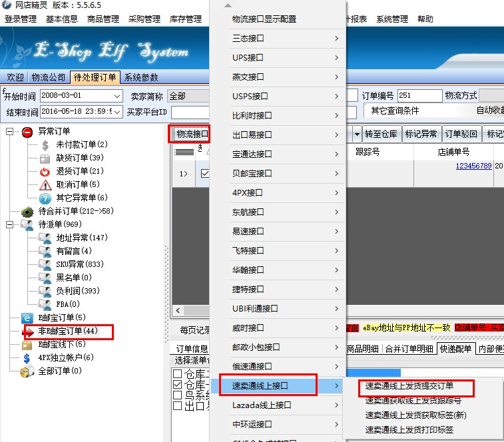Check the 出口 warehouse checkbox
The height and width of the screenshot is (442, 504).
[177, 405]
